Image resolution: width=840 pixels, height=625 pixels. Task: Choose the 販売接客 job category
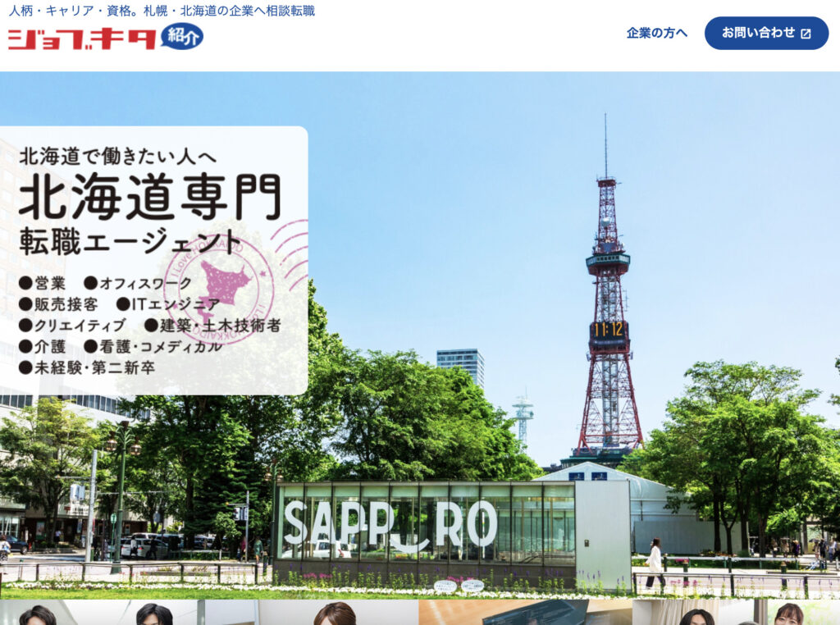click(65, 304)
